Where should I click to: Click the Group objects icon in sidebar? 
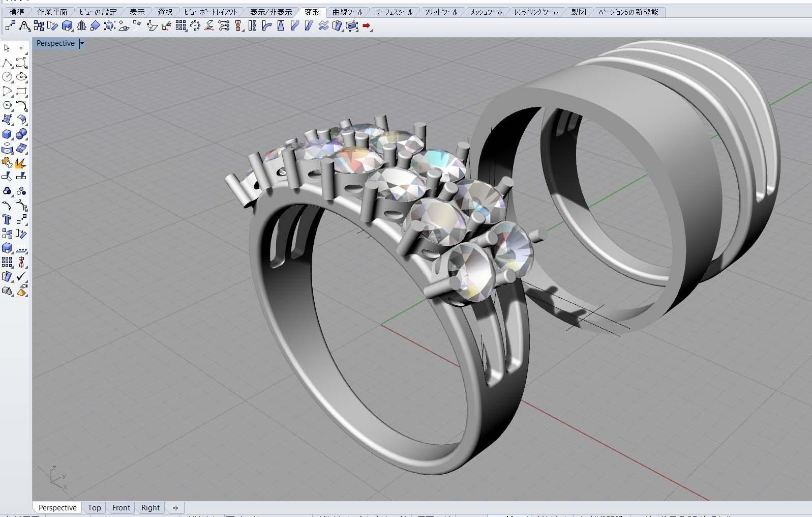(7, 191)
